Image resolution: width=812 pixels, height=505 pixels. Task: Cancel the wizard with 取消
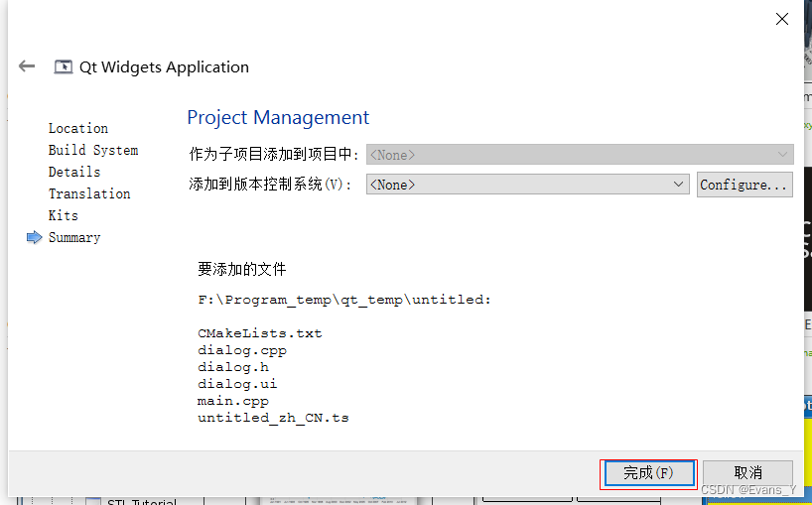pyautogui.click(x=747, y=472)
